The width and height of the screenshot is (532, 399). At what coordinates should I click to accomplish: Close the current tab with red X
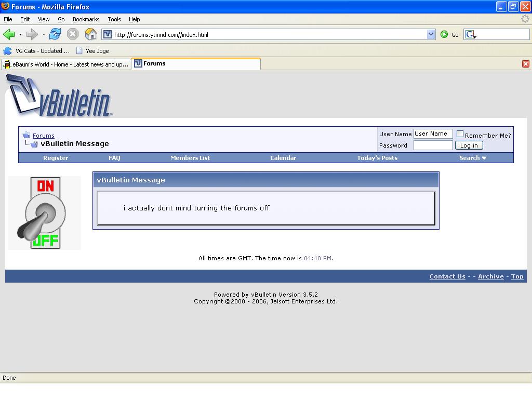tap(526, 64)
